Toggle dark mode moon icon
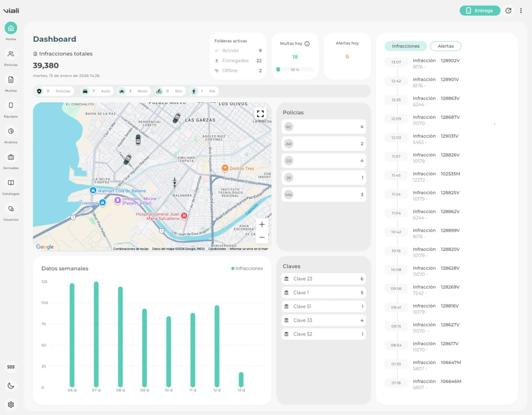The width and height of the screenshot is (532, 415). coord(11,386)
